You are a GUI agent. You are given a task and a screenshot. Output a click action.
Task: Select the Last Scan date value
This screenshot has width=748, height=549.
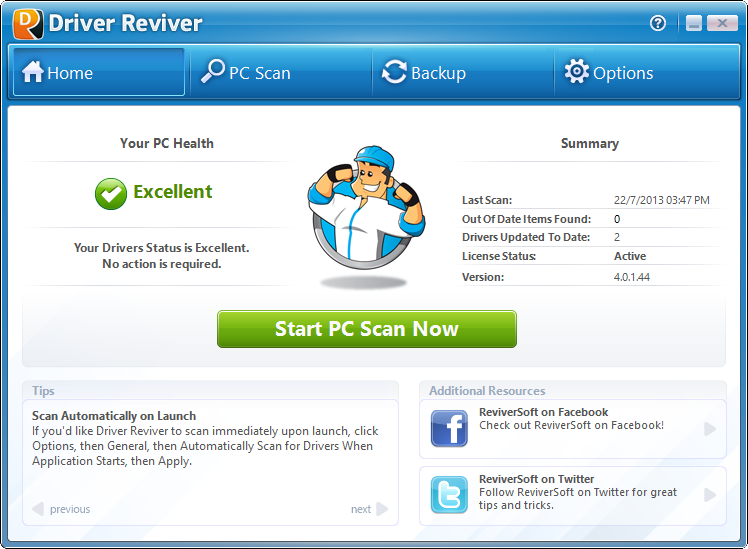click(661, 200)
